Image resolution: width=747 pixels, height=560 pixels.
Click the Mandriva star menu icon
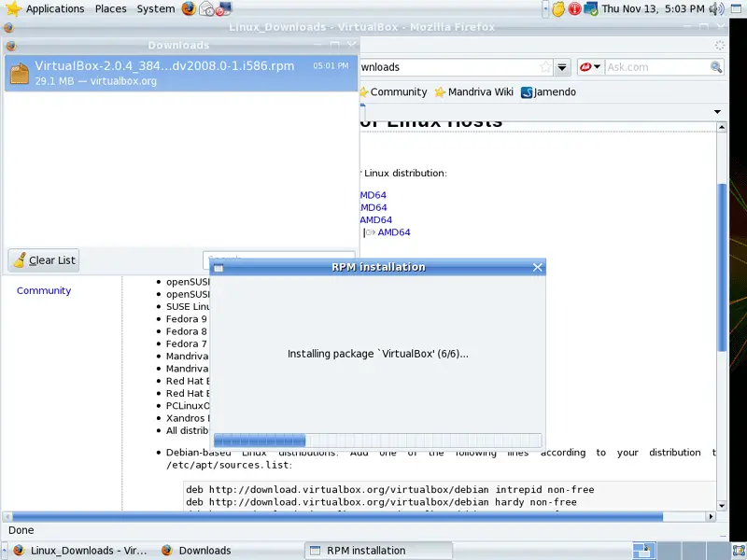point(13,8)
